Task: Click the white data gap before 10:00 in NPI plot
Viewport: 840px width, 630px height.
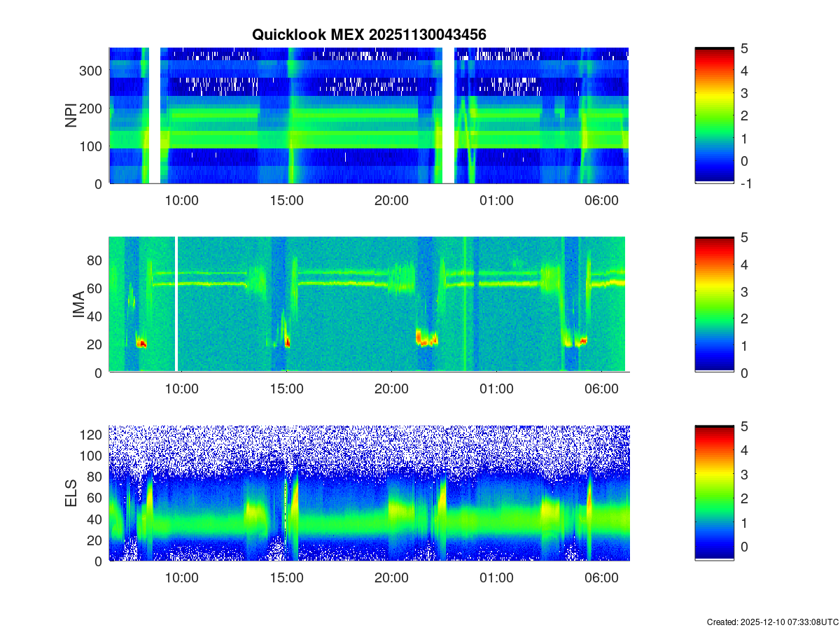Action: 155,115
